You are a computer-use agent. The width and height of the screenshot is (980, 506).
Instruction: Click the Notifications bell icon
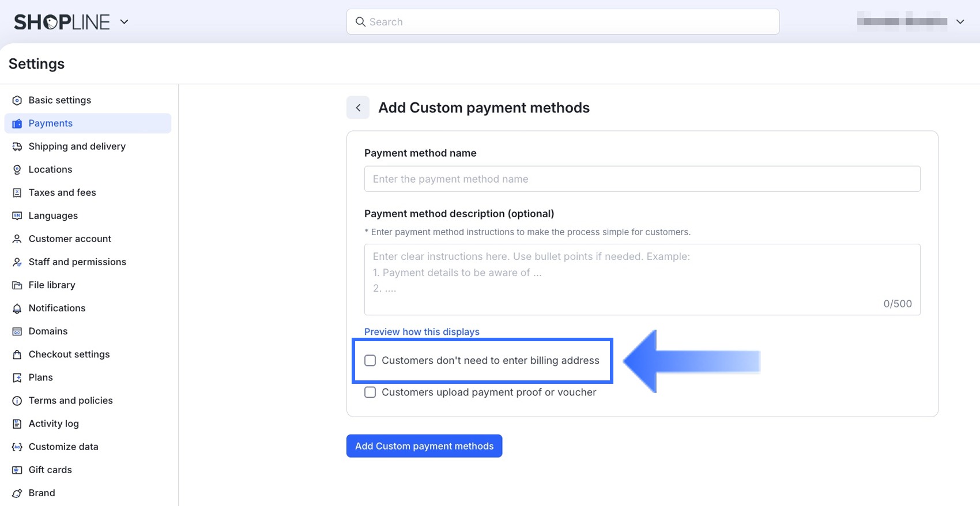point(17,308)
